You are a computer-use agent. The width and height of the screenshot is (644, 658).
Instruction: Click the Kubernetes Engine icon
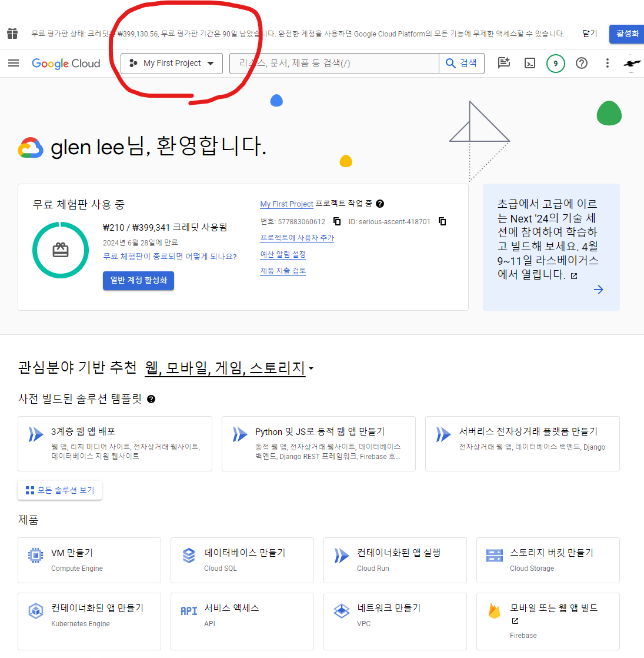[36, 610]
